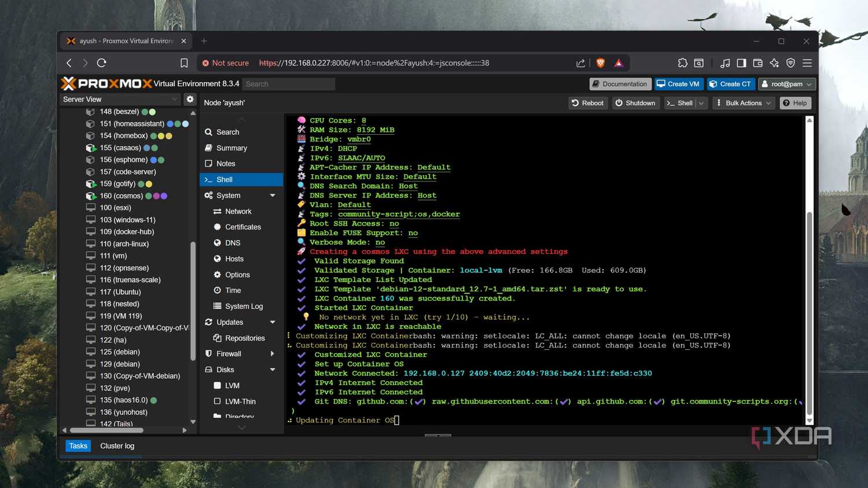
Task: Switch to the Cluster log tab
Action: click(x=117, y=446)
